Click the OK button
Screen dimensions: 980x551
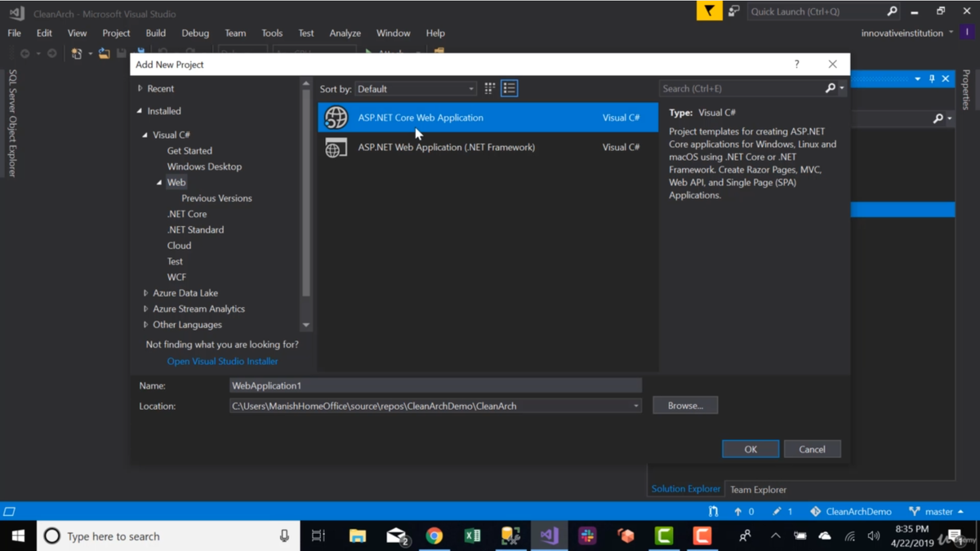click(x=751, y=449)
